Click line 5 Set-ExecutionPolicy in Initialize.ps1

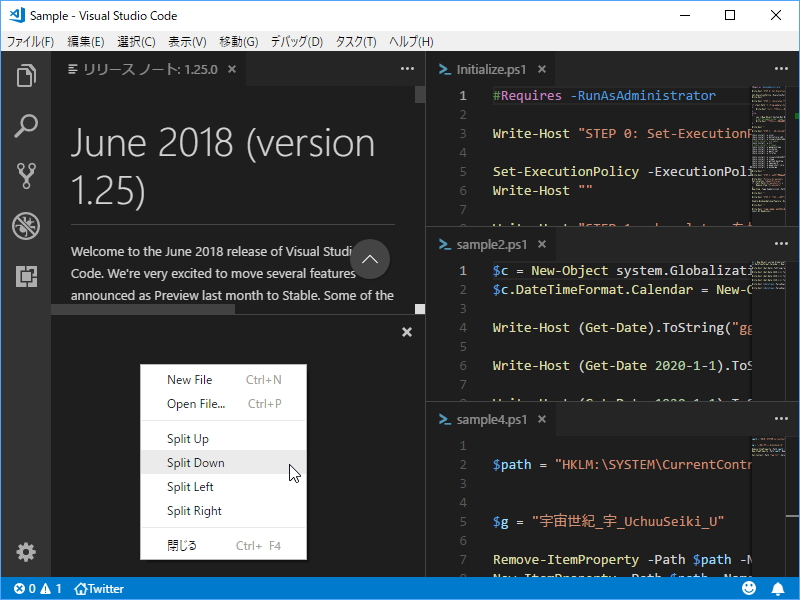tap(621, 171)
